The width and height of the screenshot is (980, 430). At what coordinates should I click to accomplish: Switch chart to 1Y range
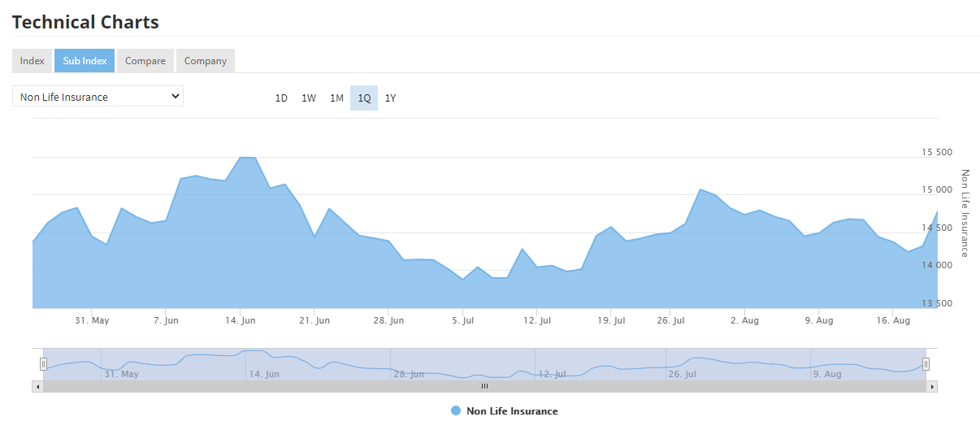tap(391, 98)
